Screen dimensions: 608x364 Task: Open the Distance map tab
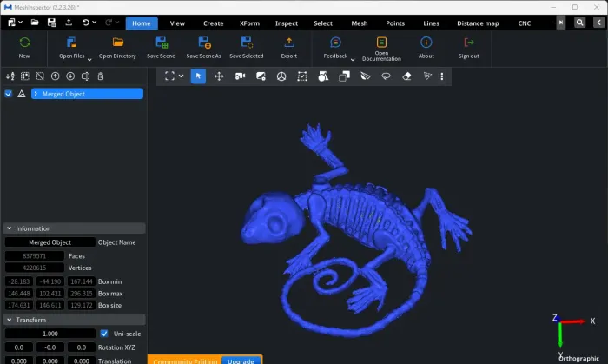coord(478,23)
